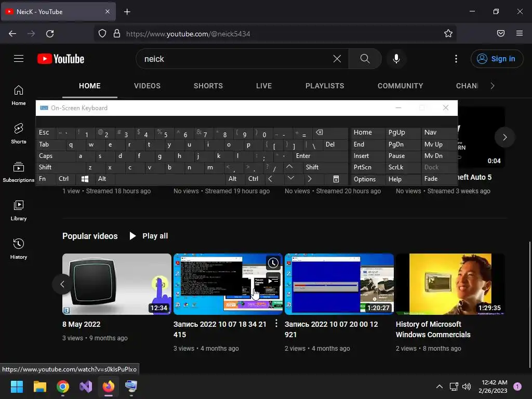
Task: Click the YouTube logo
Action: (x=61, y=59)
